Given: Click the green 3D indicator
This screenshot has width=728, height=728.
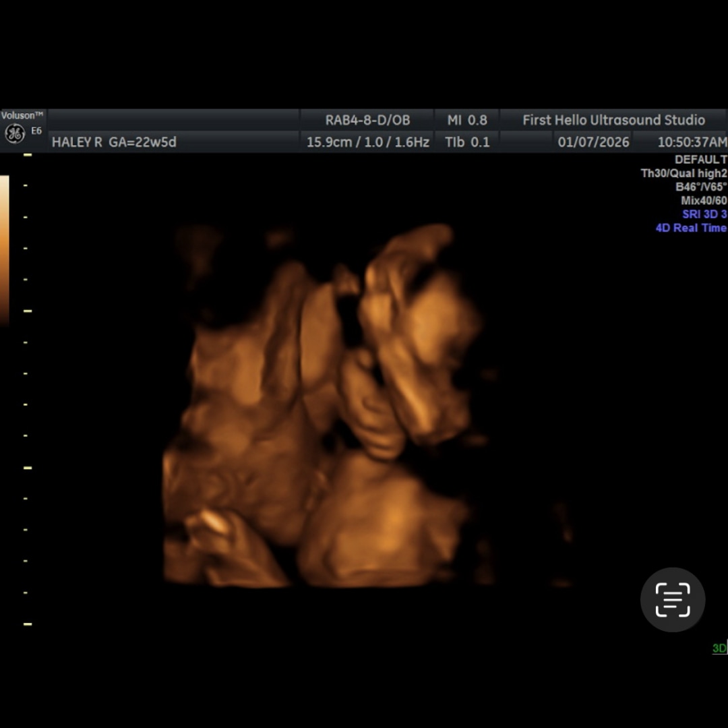Looking at the screenshot, I should [719, 648].
